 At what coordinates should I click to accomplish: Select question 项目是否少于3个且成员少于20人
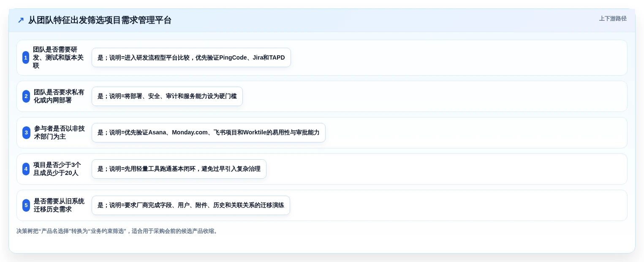tap(57, 169)
